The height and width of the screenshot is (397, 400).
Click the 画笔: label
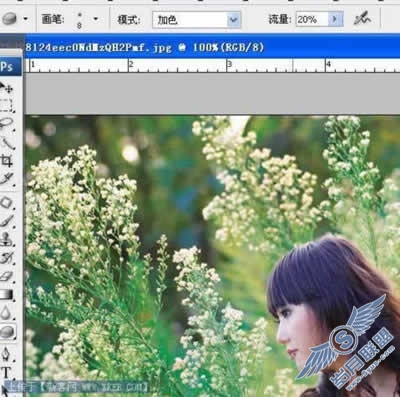point(53,19)
